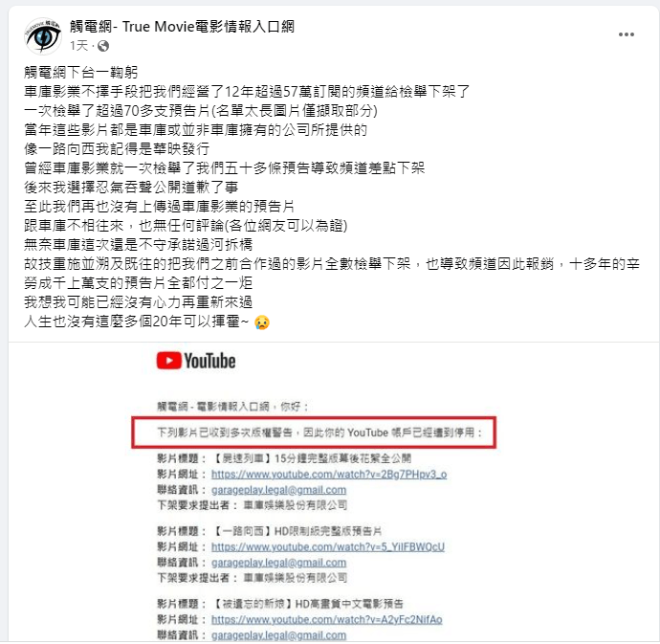This screenshot has width=660, height=644.
Task: Click the 一路向西 HD trailer title line
Action: coord(270,531)
